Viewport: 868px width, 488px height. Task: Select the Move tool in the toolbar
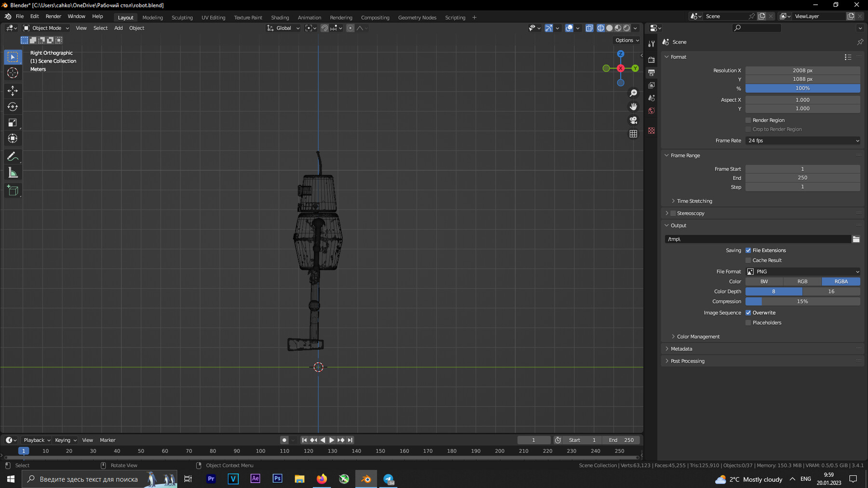pyautogui.click(x=13, y=91)
